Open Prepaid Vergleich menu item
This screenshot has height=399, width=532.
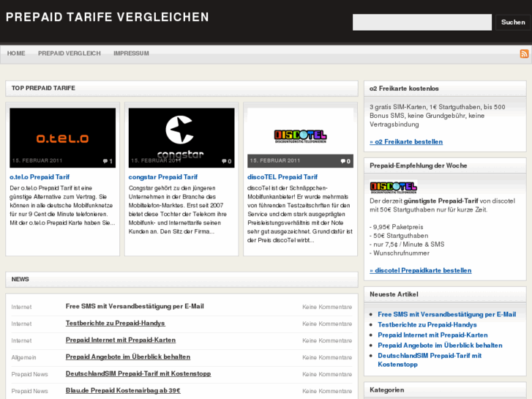70,53
